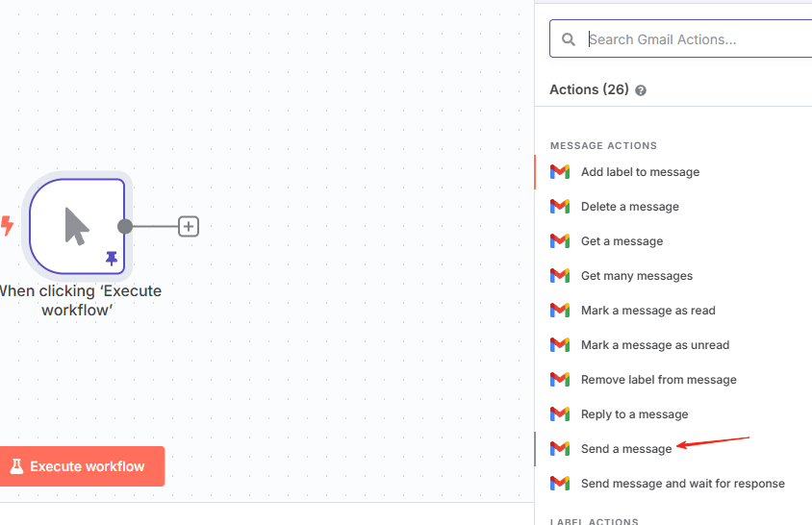Select the cursor icon trigger node

click(x=77, y=226)
